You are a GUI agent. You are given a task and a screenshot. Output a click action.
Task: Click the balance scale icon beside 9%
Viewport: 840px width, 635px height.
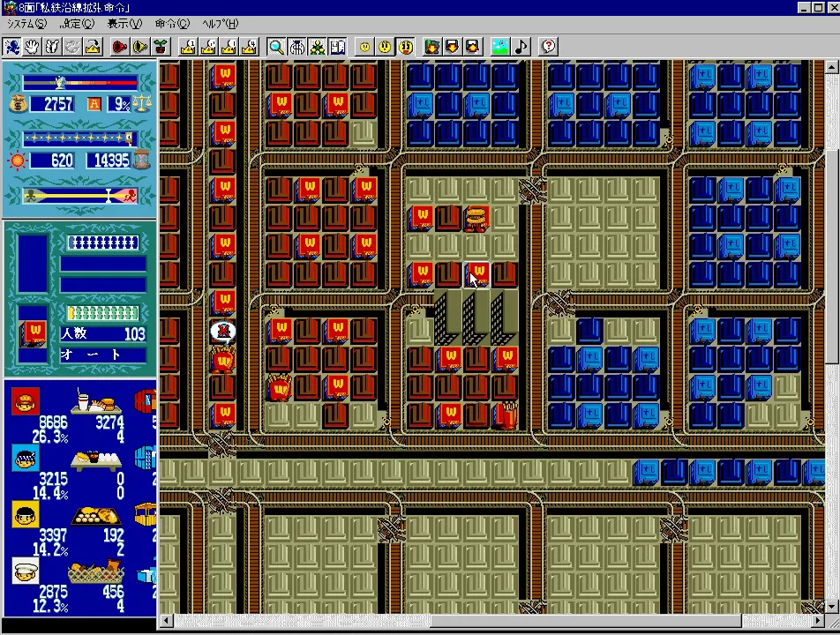[142, 103]
